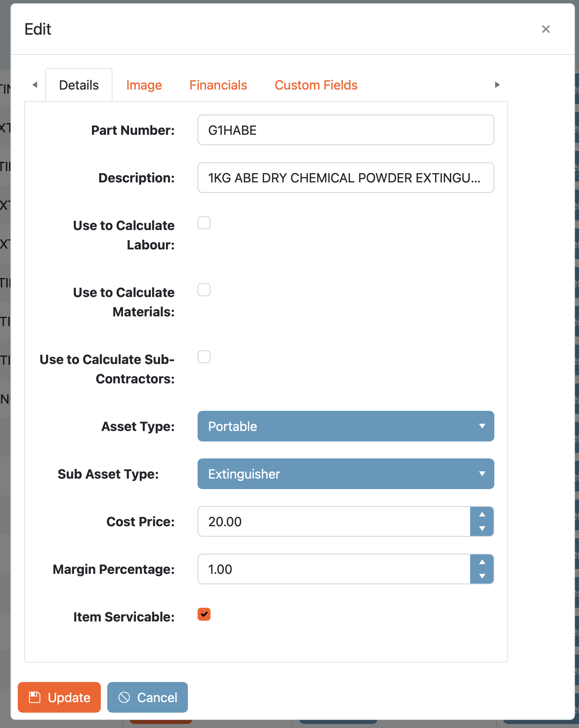Open the Asset Type dropdown
The width and height of the screenshot is (579, 728).
pyautogui.click(x=346, y=426)
